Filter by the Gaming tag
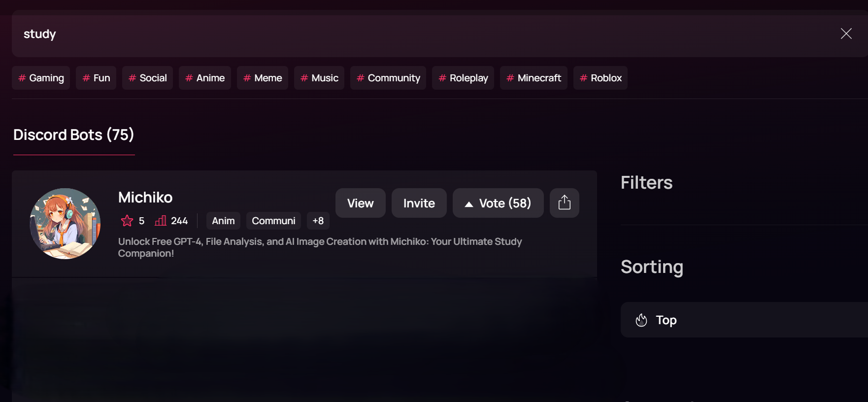 [x=41, y=78]
